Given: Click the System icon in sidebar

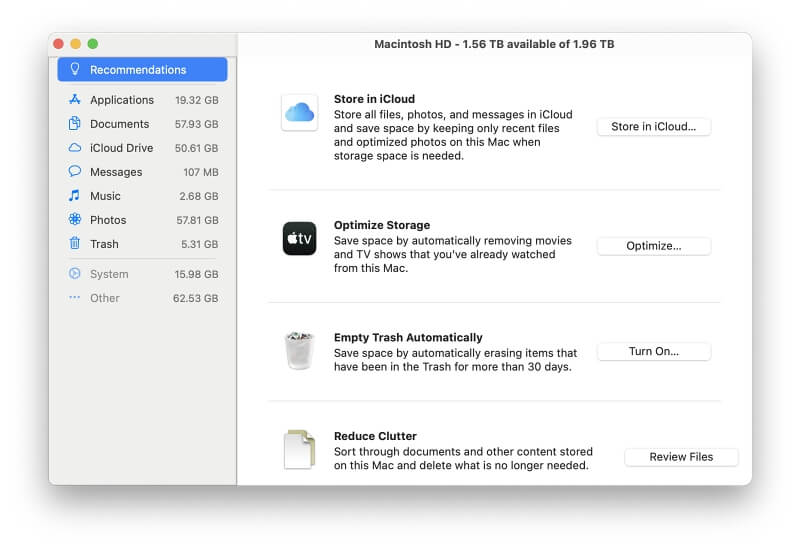Looking at the screenshot, I should [x=75, y=273].
